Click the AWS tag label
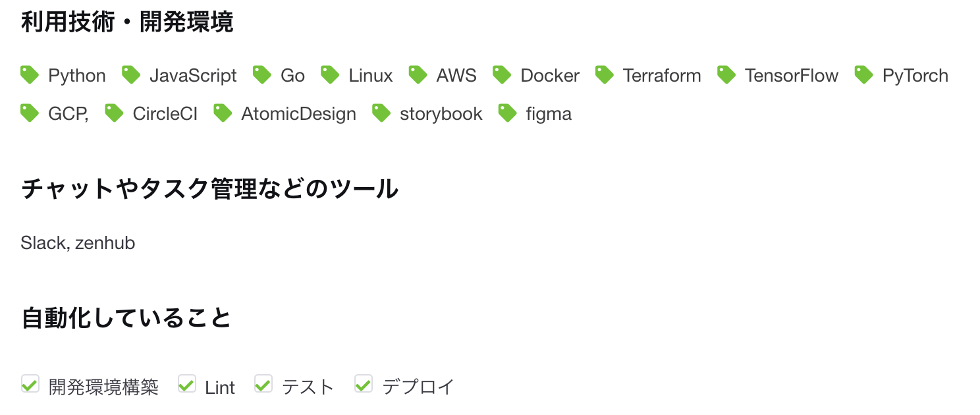The image size is (980, 415). [456, 75]
